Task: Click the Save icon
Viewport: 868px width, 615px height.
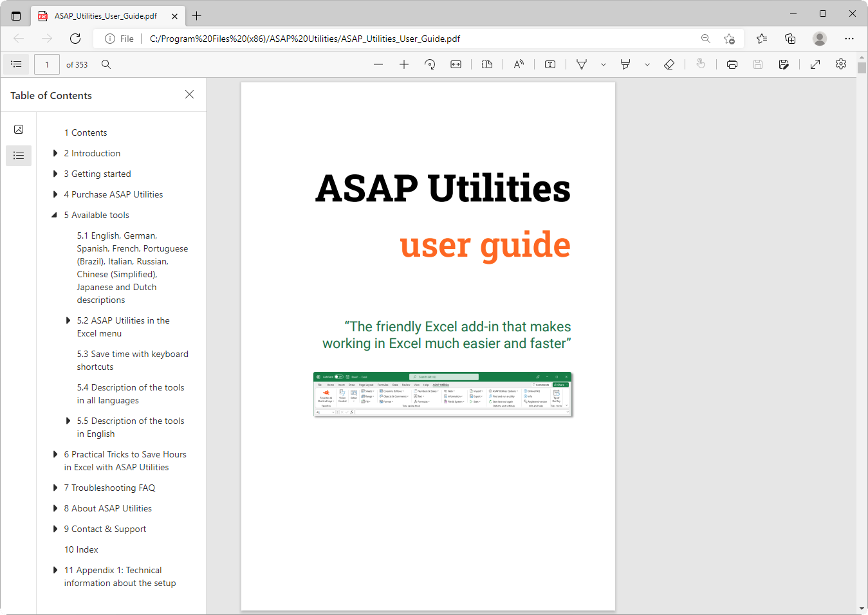Action: [758, 64]
